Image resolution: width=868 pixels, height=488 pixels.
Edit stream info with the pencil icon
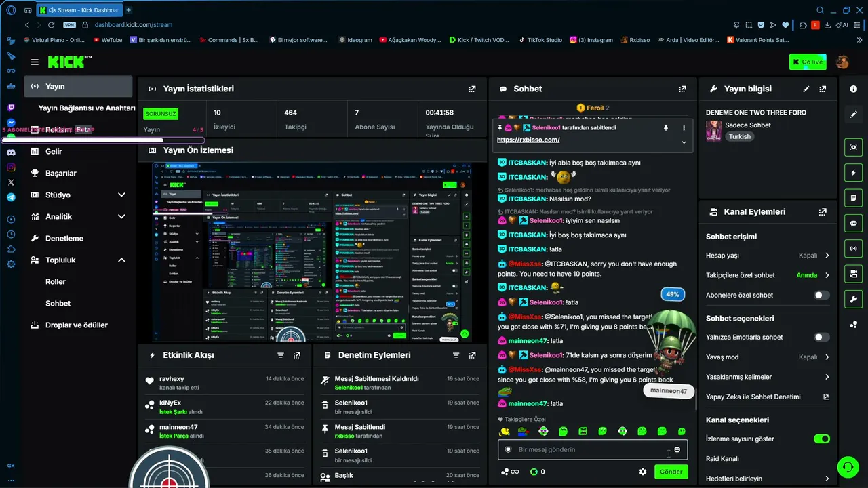click(x=806, y=89)
